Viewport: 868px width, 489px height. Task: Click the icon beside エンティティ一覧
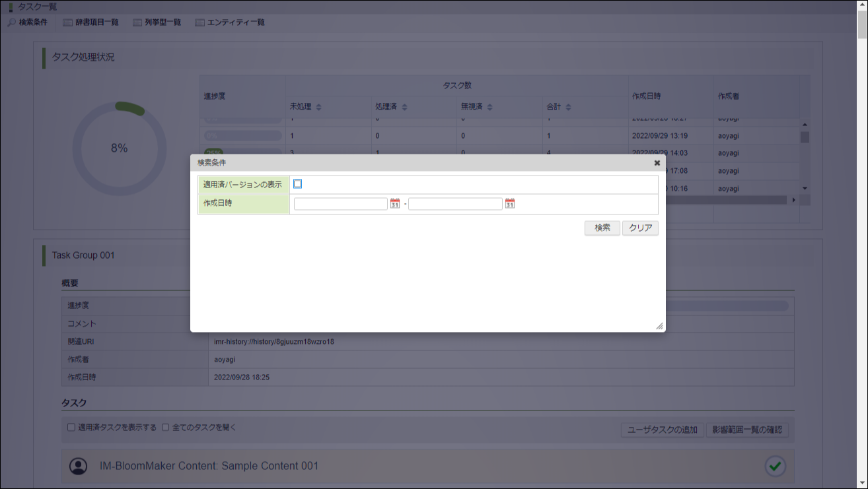pos(199,22)
